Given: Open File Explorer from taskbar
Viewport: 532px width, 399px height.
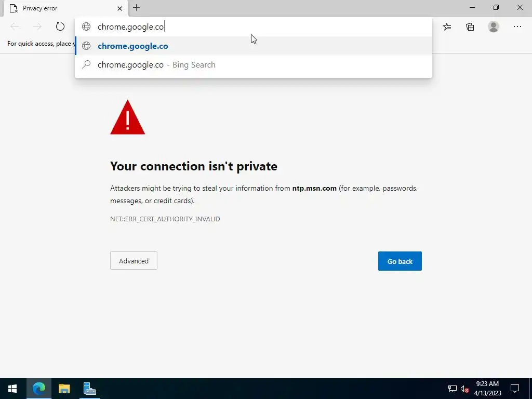Looking at the screenshot, I should [x=64, y=389].
